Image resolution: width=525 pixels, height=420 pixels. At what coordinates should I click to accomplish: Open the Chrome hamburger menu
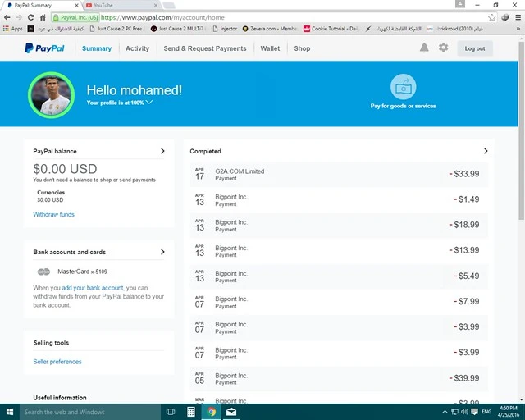coord(518,17)
